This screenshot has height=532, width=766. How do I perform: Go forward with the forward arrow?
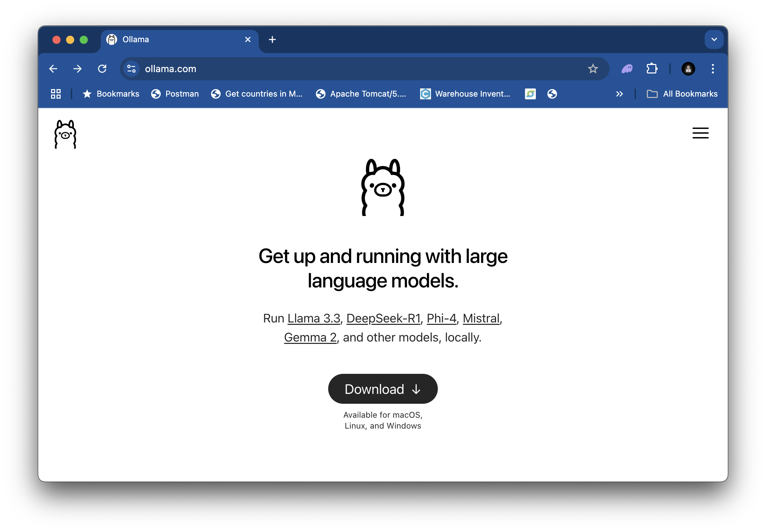pos(78,69)
